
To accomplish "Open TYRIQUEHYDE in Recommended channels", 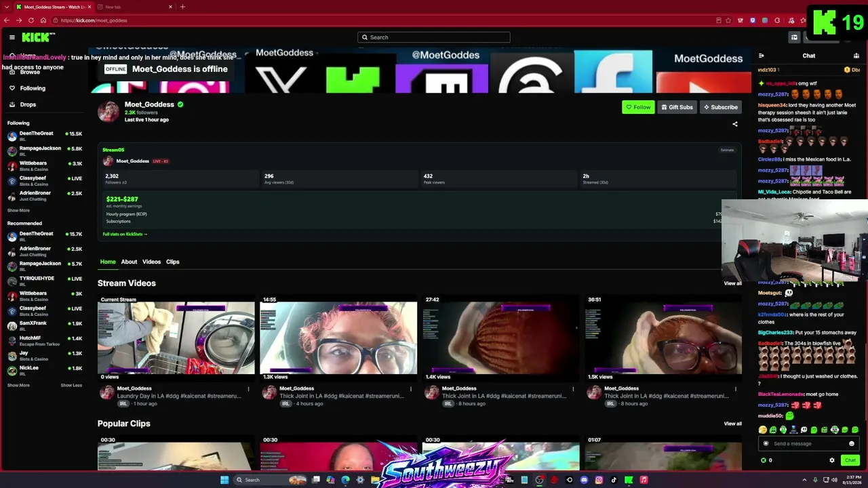I will coord(45,280).
